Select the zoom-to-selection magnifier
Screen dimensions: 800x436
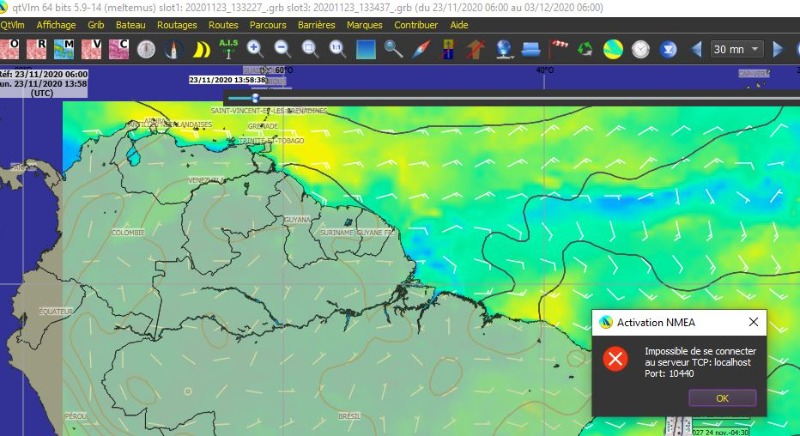[310, 49]
